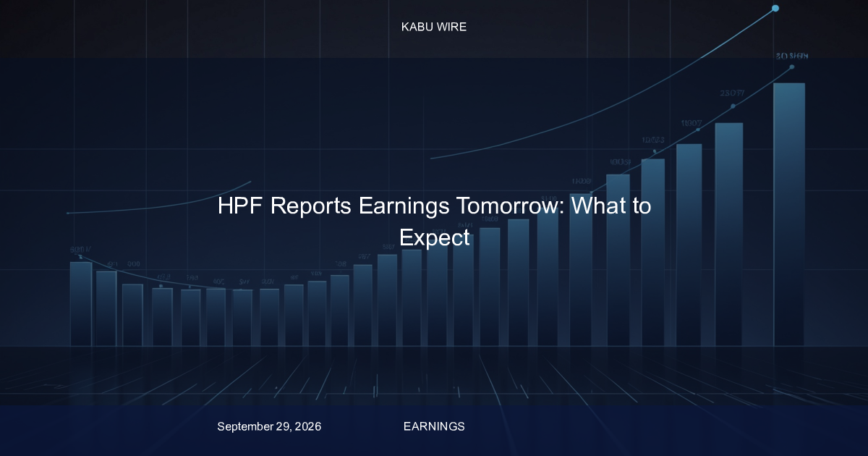Select the dot ending the uppermost curve

(775, 9)
